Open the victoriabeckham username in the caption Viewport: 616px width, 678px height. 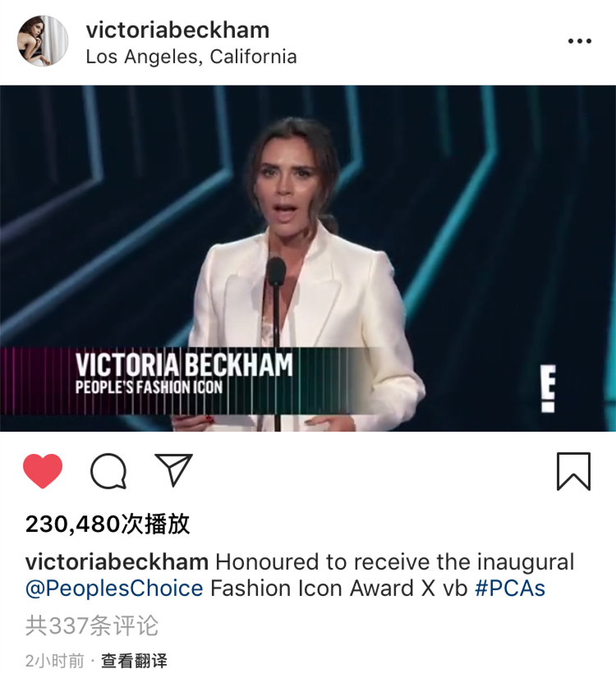click(117, 562)
